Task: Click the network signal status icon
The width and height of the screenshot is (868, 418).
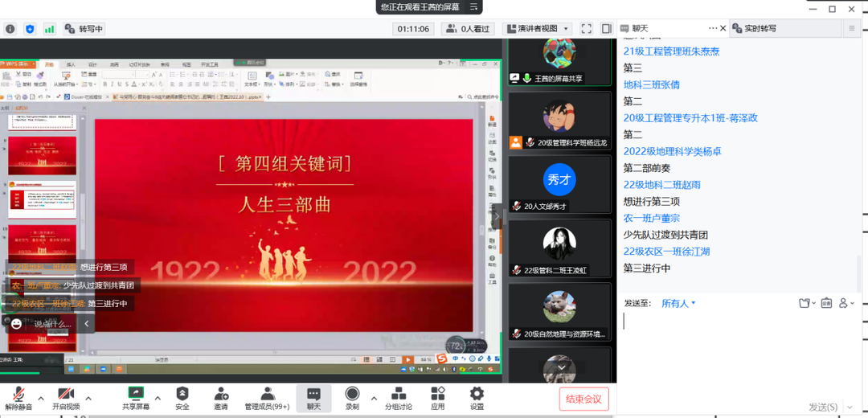Action: pyautogui.click(x=50, y=29)
